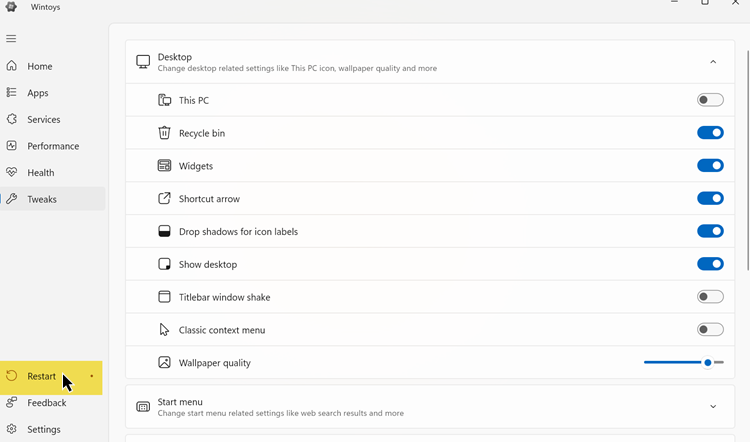Open Settings at the sidebar bottom
Screen dimensions: 750x442
[x=44, y=430]
